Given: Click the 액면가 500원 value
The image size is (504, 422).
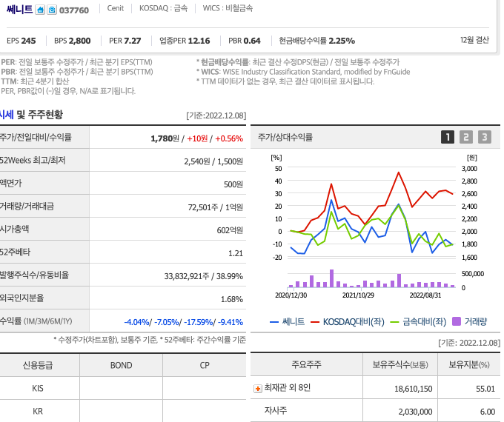Looking at the screenshot, I should (x=233, y=184).
